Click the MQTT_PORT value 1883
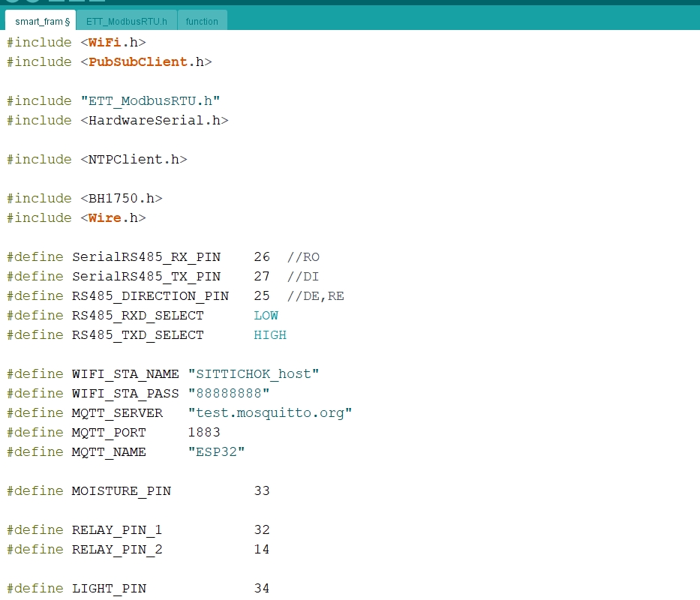Screen dimensions: 700x600 (204, 433)
